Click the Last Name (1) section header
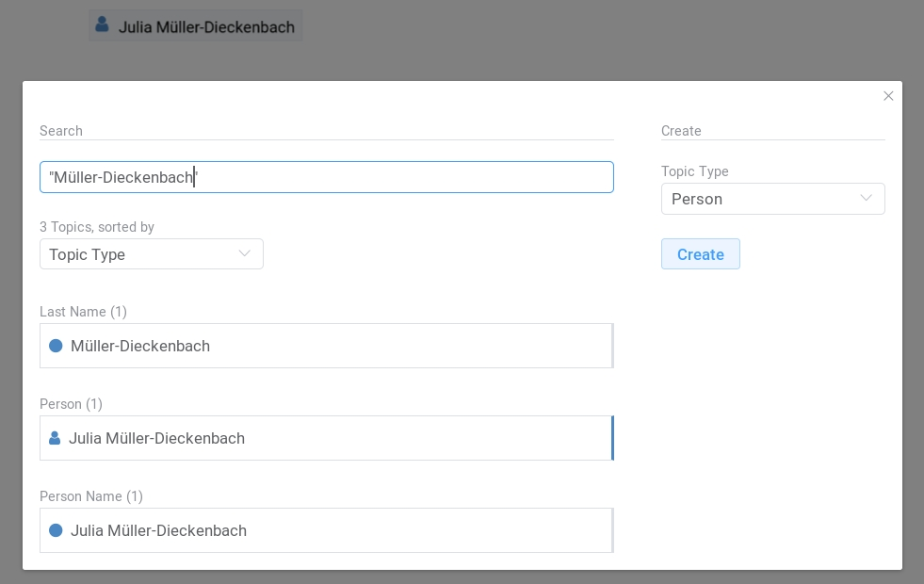 [83, 312]
